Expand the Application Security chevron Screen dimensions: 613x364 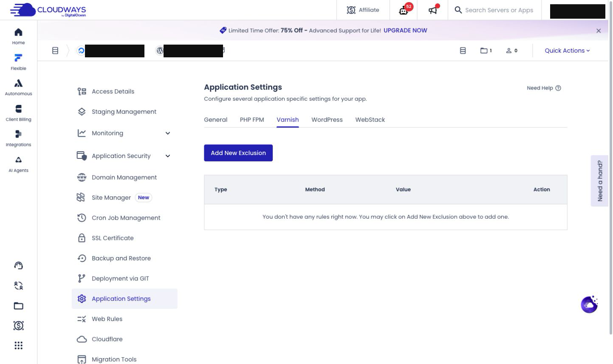point(168,156)
